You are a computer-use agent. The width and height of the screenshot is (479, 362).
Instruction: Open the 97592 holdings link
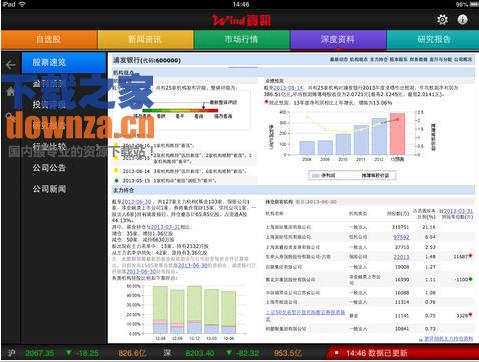click(x=401, y=237)
